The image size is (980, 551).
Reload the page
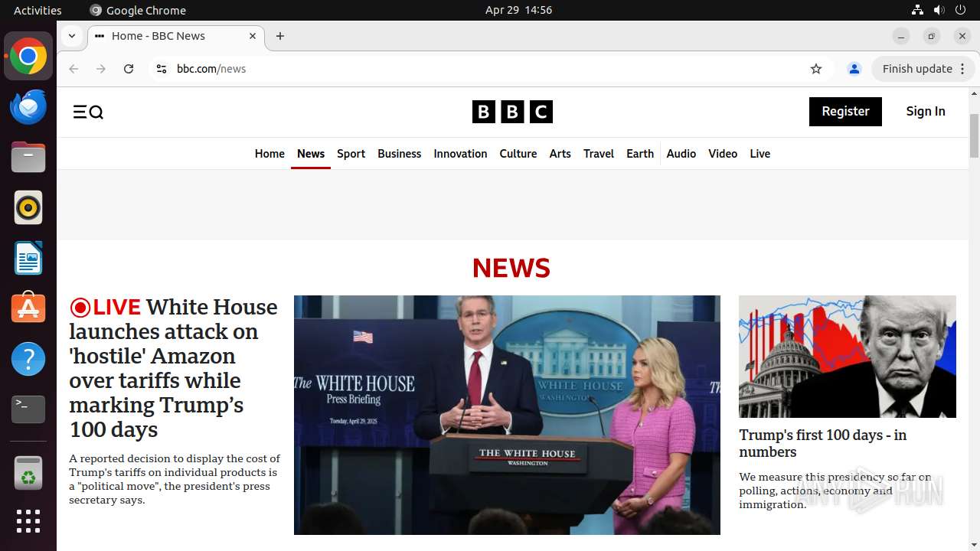pyautogui.click(x=129, y=69)
